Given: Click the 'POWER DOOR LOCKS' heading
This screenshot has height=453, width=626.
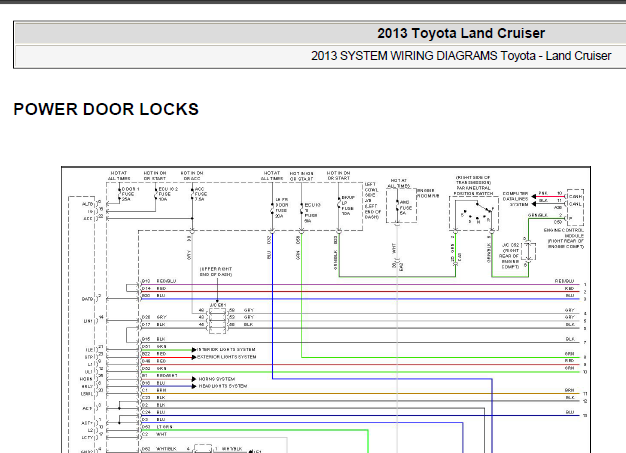Looking at the screenshot, I should coord(106,109).
